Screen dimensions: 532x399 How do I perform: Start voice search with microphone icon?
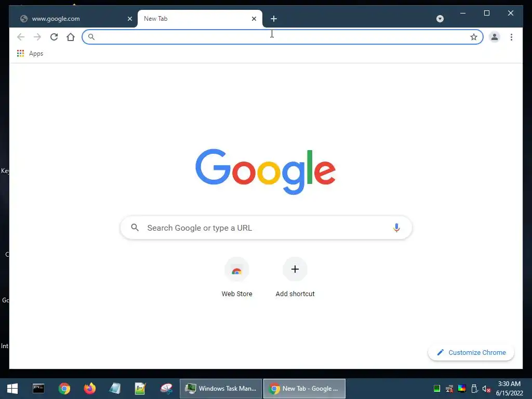coord(396,228)
